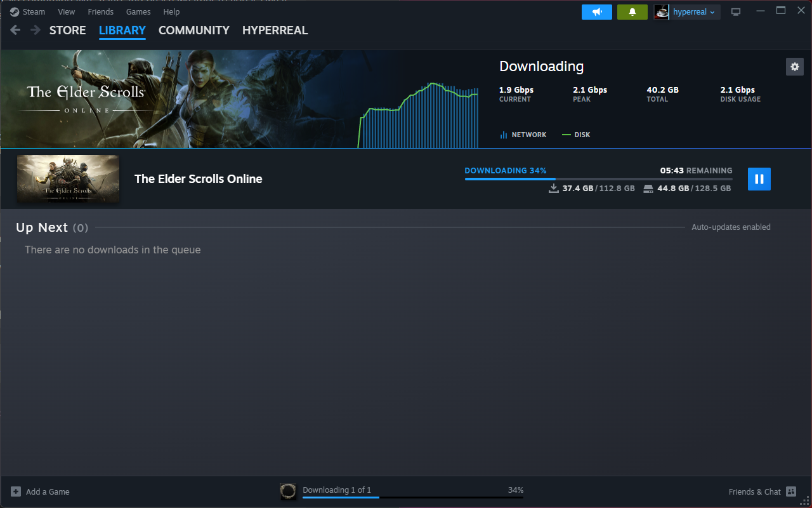Click the Elder Scrolls Online game thumbnail
This screenshot has height=508, width=812.
coord(68,179)
